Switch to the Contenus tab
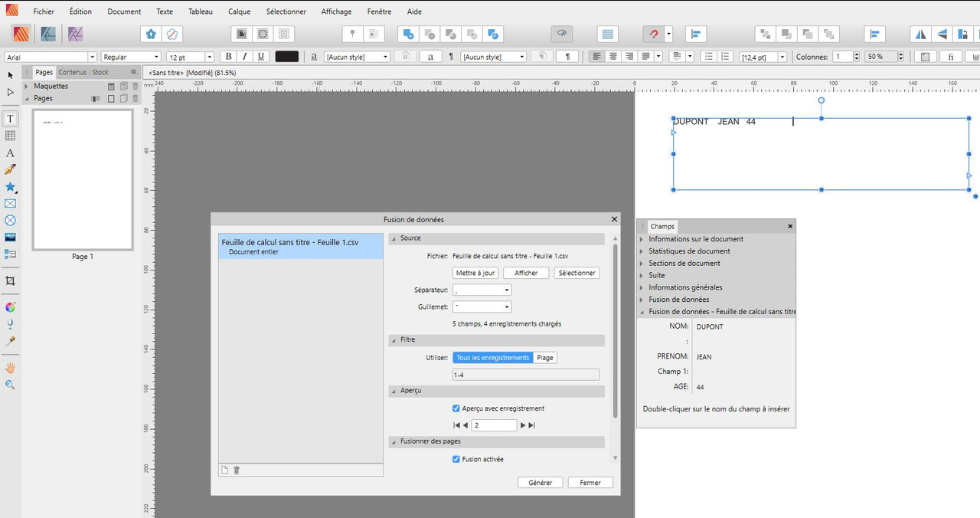Image resolution: width=980 pixels, height=518 pixels. [x=73, y=72]
